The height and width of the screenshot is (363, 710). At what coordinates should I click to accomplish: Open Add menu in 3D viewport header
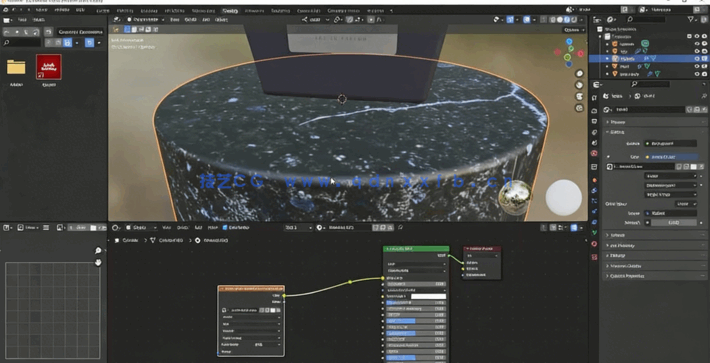pos(205,19)
